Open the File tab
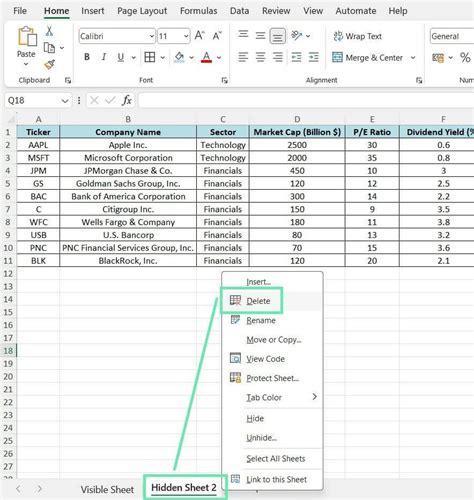474x500 pixels. 20,11
